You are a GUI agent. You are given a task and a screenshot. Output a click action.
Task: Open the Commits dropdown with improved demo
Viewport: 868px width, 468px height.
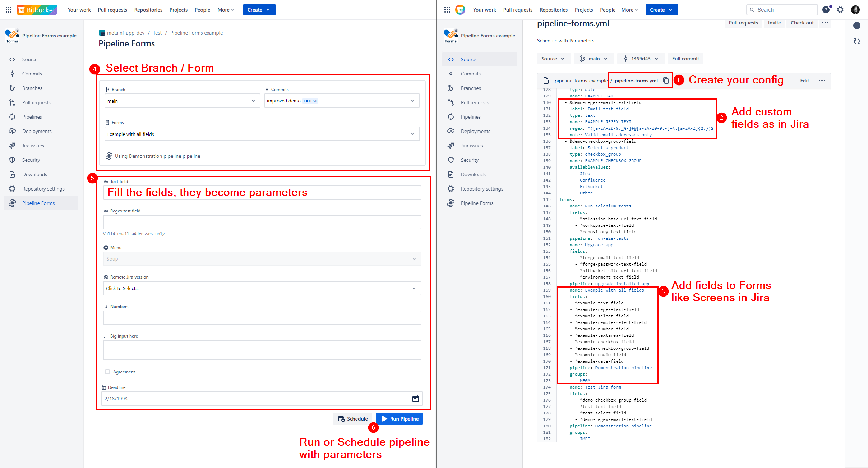pos(342,101)
